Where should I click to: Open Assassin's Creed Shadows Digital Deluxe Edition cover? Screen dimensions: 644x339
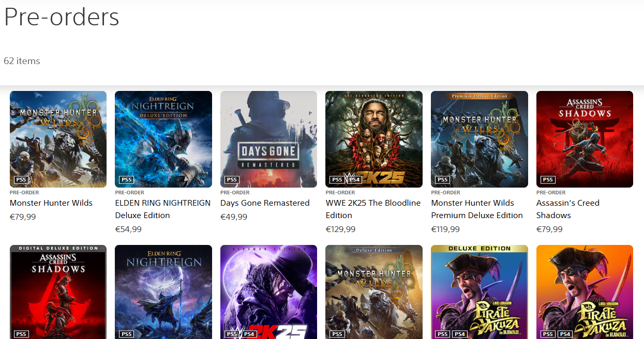pos(58,292)
